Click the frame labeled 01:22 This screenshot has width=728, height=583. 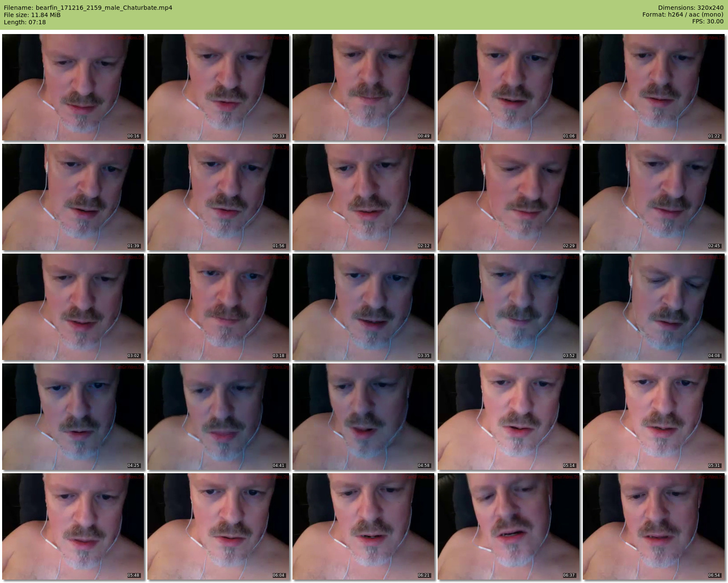(x=653, y=87)
